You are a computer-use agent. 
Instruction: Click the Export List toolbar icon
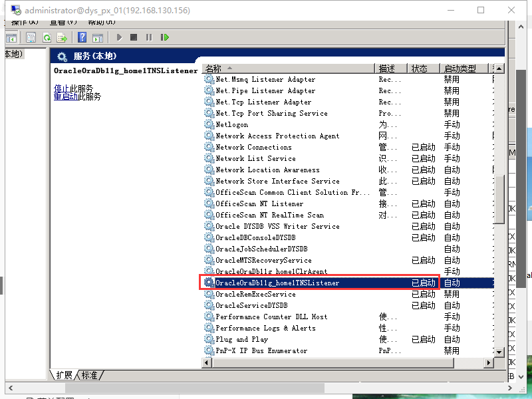pos(62,38)
